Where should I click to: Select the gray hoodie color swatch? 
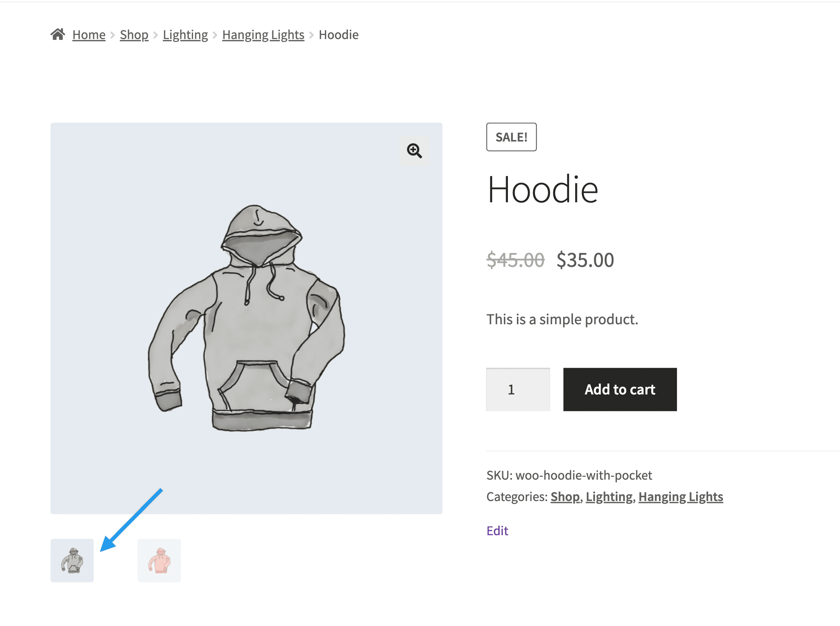pyautogui.click(x=72, y=560)
